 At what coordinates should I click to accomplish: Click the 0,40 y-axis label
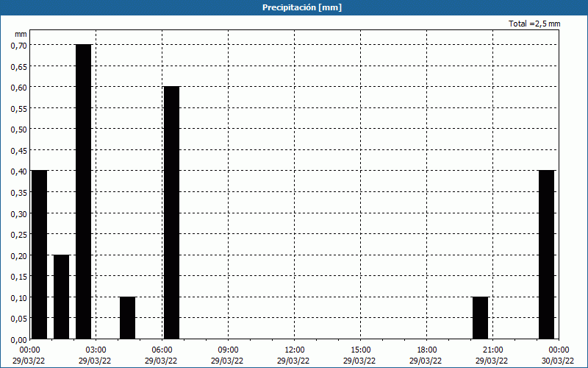[19, 171]
